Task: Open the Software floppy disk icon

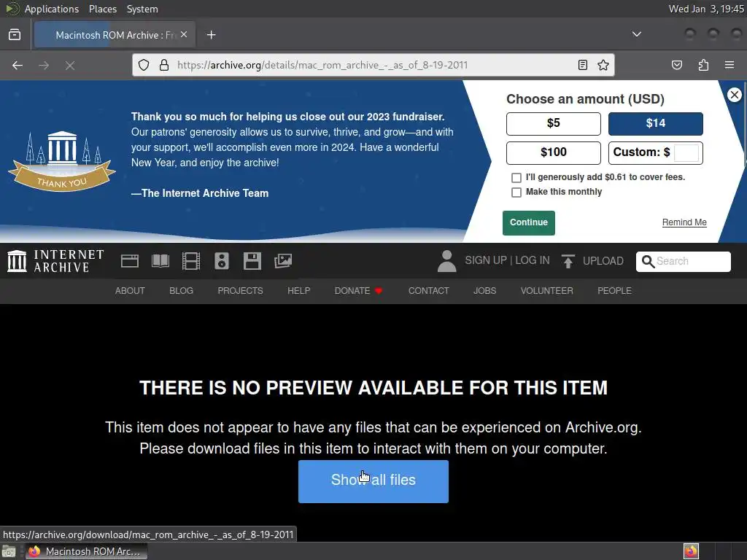Action: (x=252, y=261)
